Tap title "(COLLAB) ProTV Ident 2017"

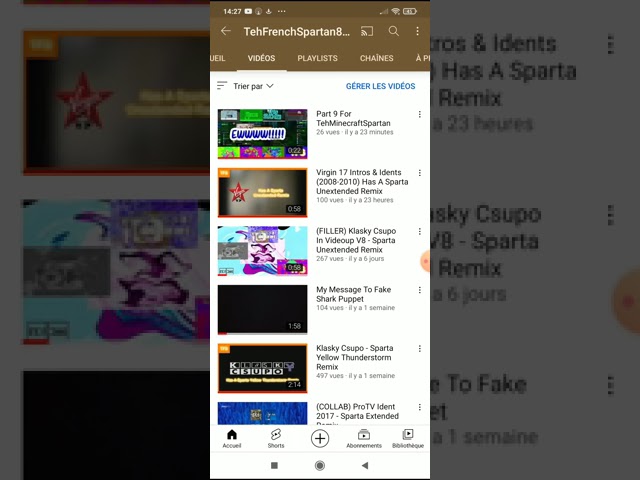pos(357,411)
